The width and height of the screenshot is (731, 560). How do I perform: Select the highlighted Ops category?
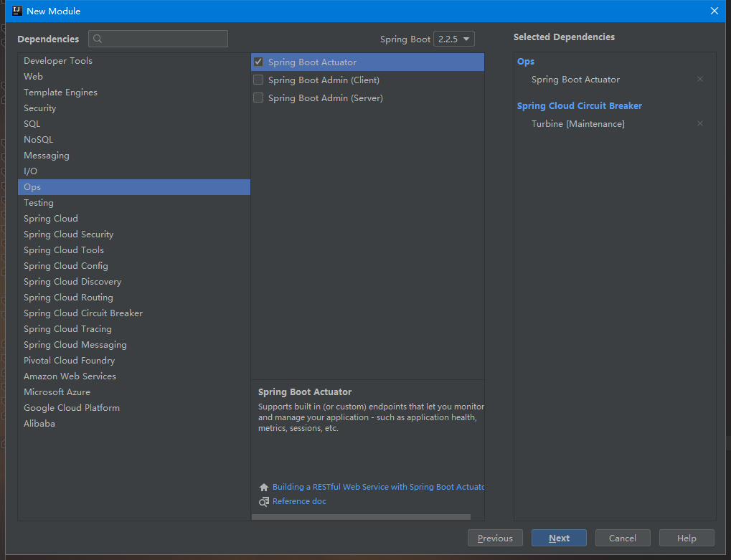coord(134,187)
